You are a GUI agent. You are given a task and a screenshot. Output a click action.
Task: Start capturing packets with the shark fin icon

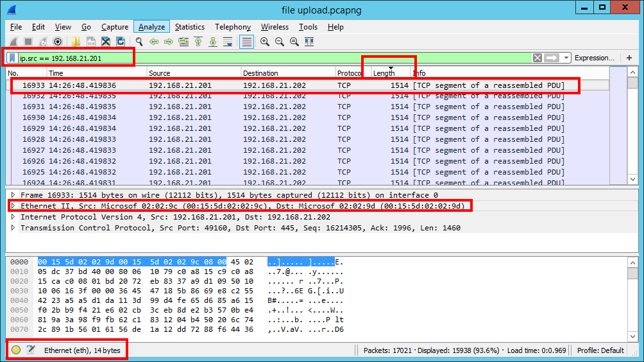click(x=13, y=42)
